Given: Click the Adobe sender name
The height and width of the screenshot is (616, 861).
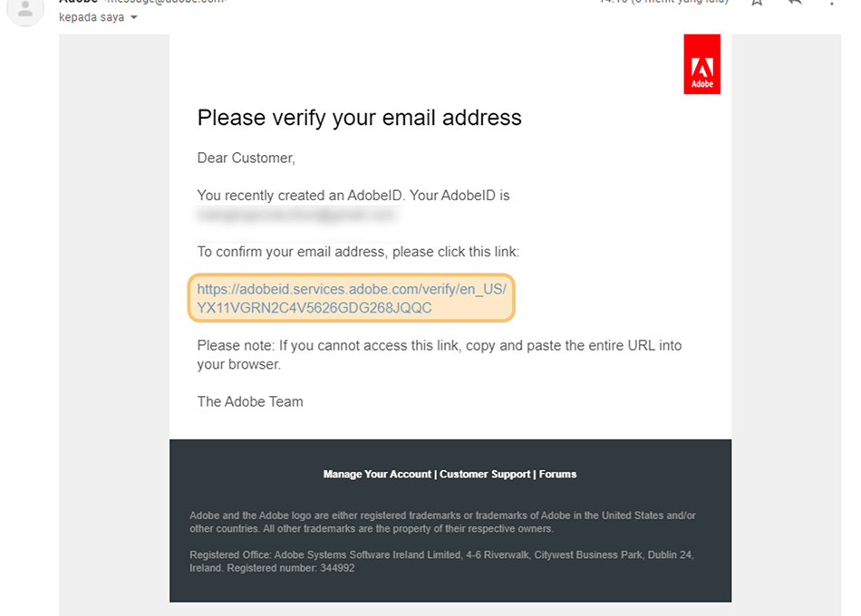Looking at the screenshot, I should 78,2.
